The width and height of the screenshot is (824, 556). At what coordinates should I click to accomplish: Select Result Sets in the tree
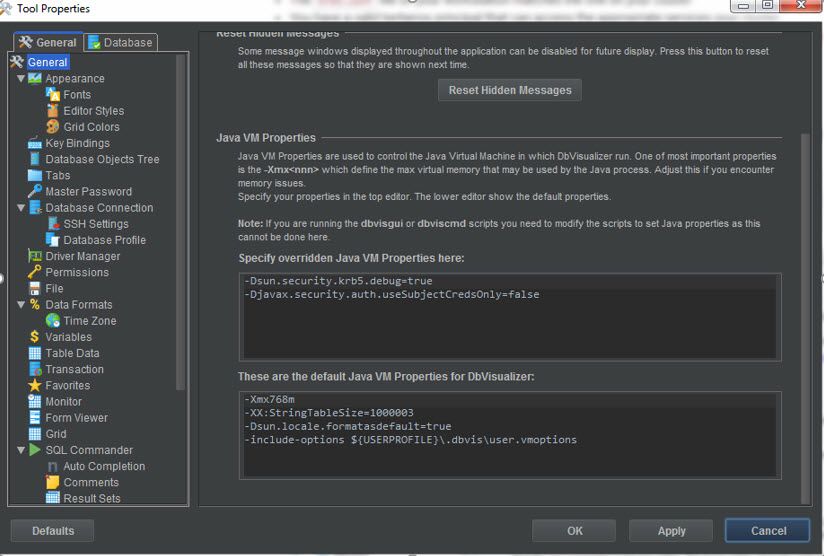(91, 498)
